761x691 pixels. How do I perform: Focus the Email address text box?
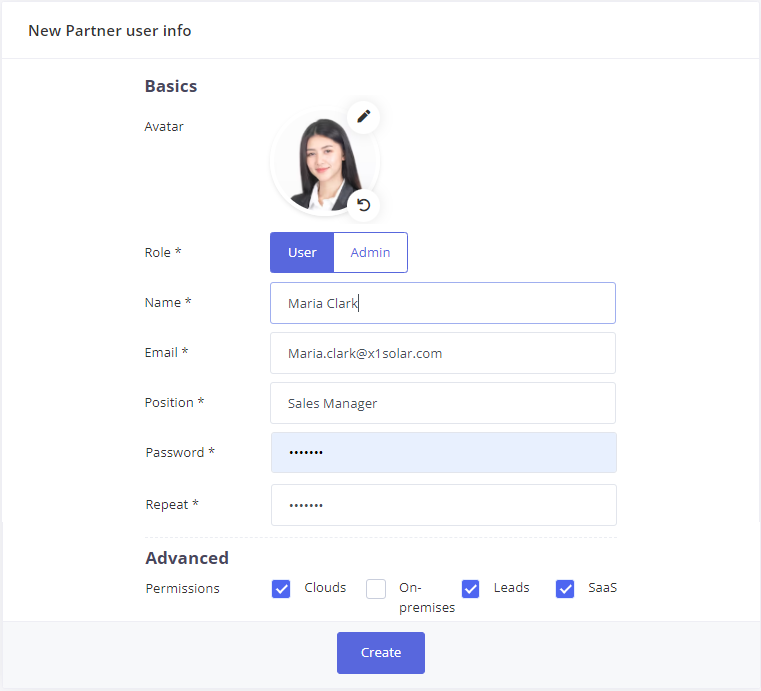tap(442, 353)
